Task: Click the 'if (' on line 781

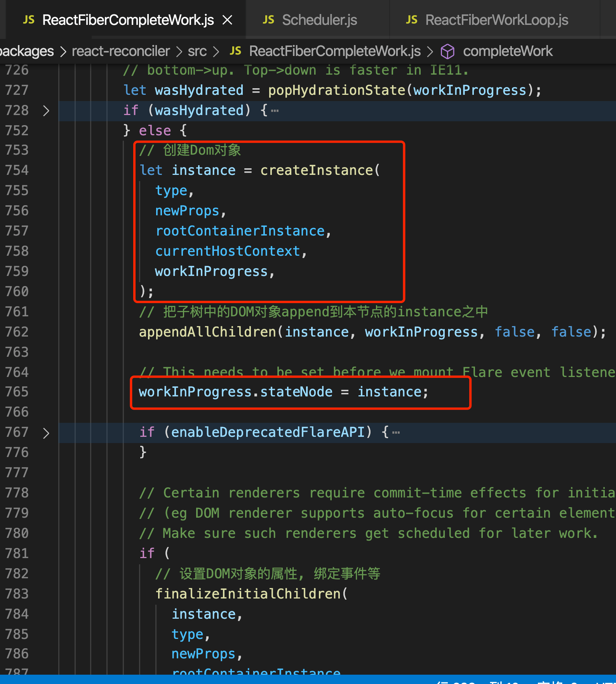Action: [155, 553]
